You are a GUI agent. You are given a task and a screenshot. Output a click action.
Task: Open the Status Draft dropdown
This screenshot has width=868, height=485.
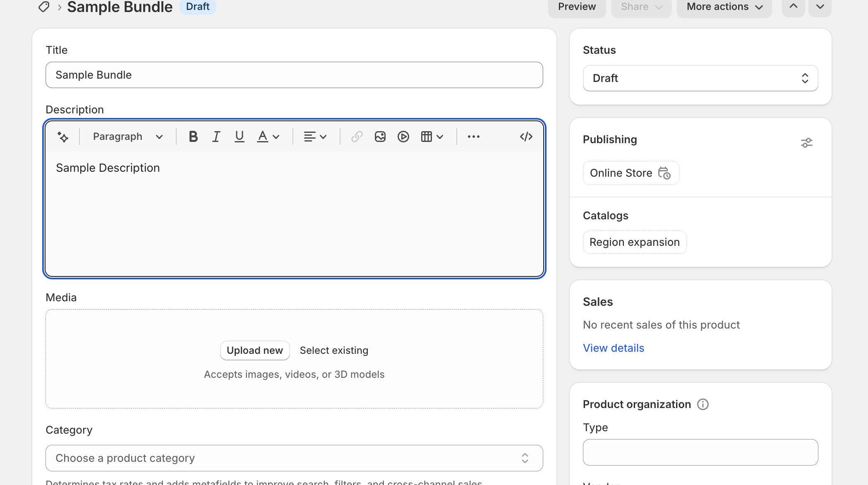[700, 78]
